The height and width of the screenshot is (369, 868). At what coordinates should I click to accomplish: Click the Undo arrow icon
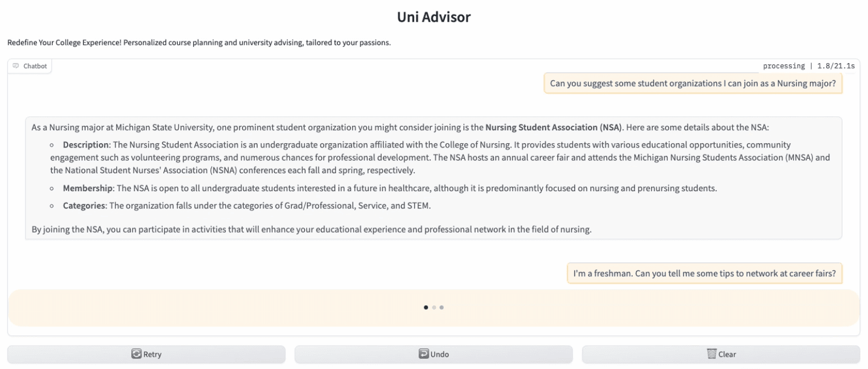click(424, 354)
